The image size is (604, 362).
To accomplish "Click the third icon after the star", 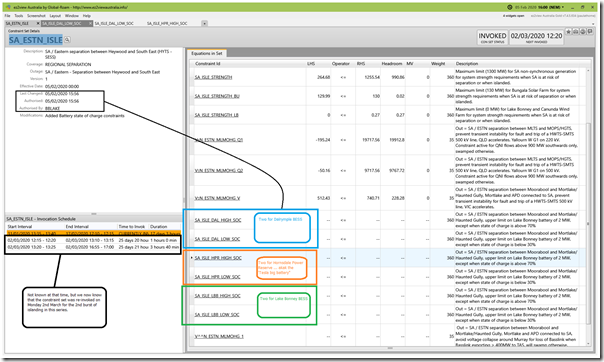I will [583, 32].
